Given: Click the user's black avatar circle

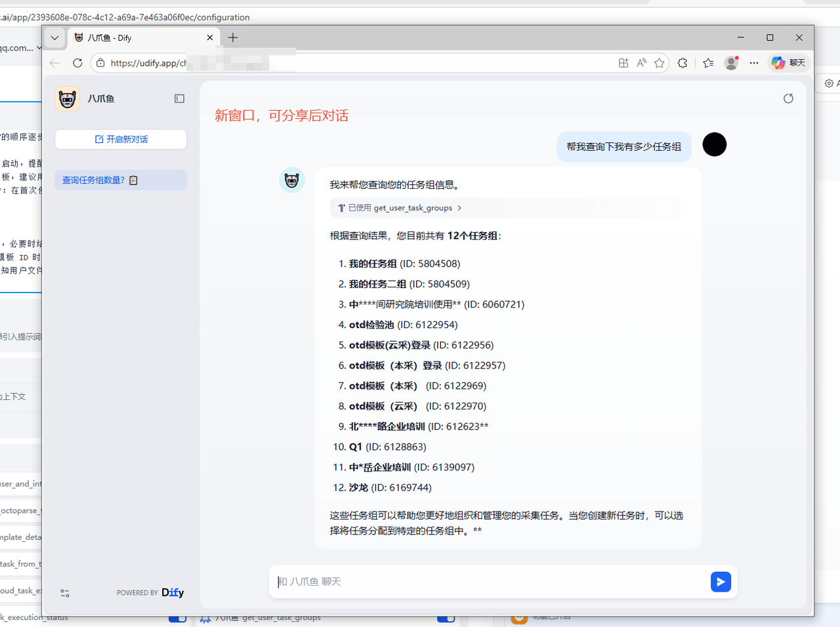Looking at the screenshot, I should [x=715, y=144].
